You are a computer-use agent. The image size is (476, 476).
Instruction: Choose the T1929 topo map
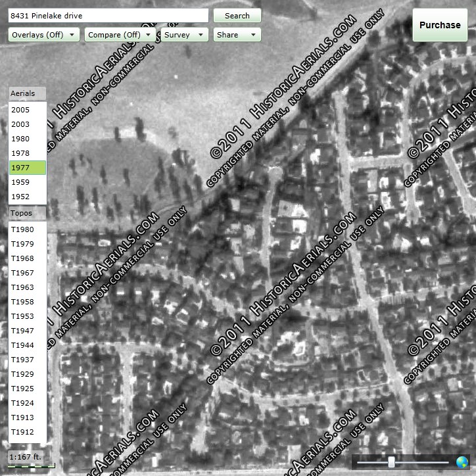28,374
